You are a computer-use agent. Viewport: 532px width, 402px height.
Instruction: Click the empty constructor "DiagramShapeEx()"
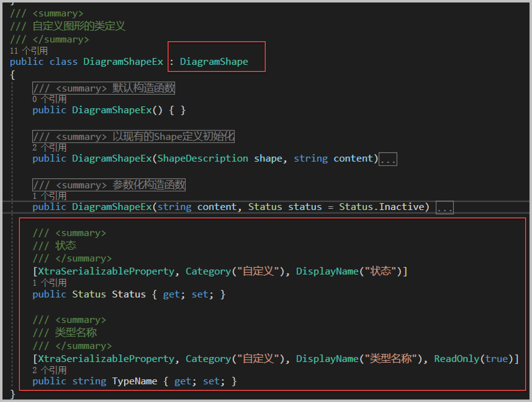117,110
